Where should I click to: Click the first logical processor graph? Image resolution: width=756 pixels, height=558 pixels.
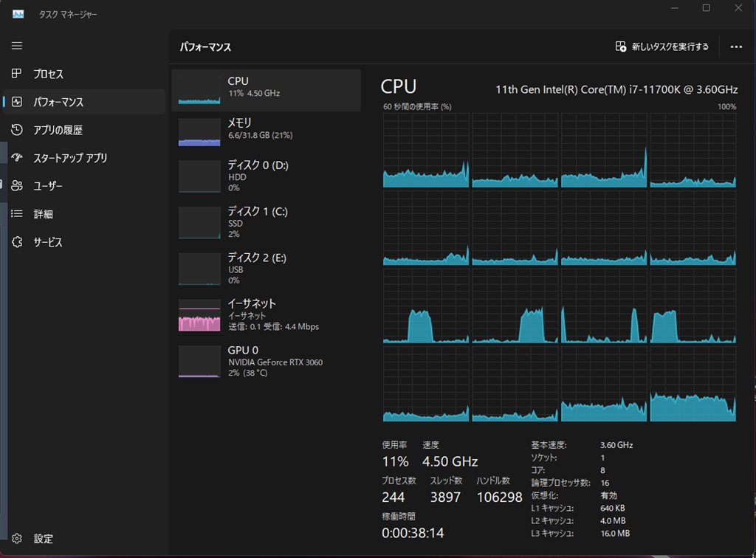pyautogui.click(x=426, y=151)
